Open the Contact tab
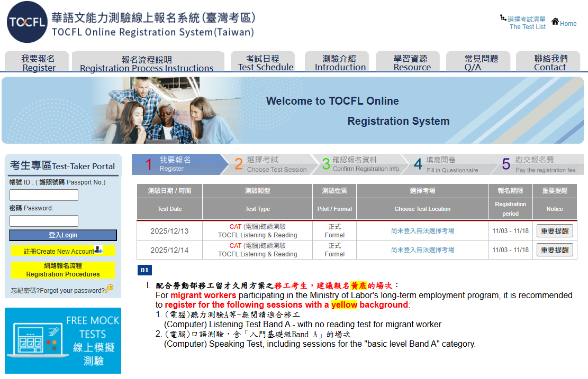 coord(550,63)
